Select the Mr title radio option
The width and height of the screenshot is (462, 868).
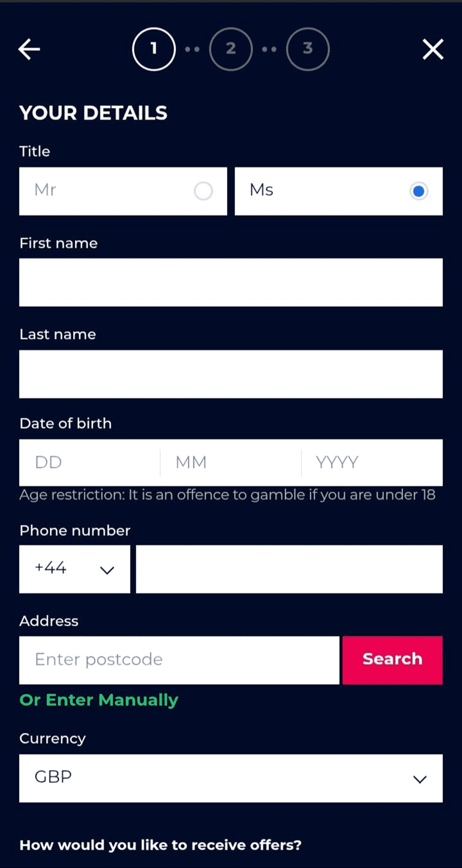pos(203,191)
